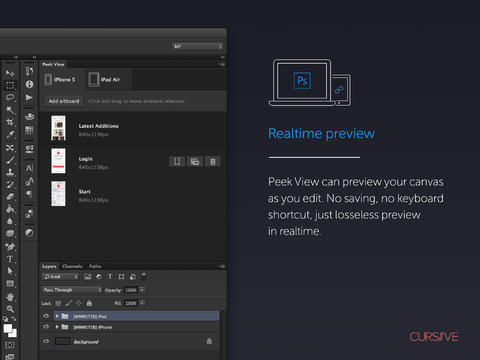Viewport: 480px width, 360px height.
Task: Toggle lock position icon
Action: pyautogui.click(x=79, y=303)
